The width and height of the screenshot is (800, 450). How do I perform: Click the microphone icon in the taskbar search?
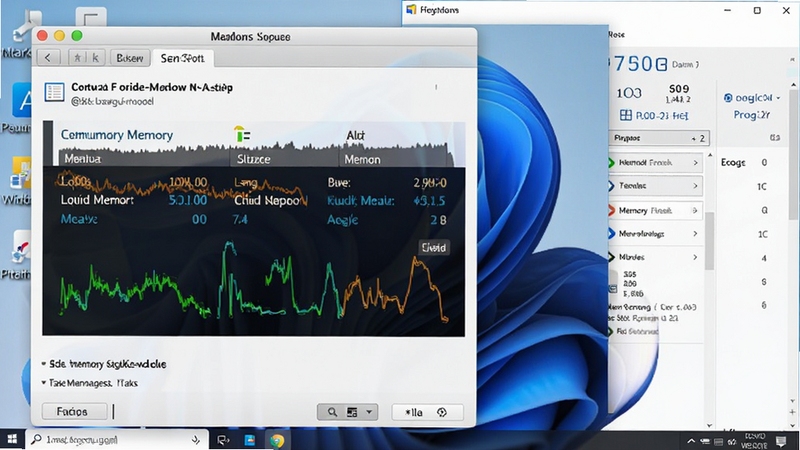click(196, 439)
